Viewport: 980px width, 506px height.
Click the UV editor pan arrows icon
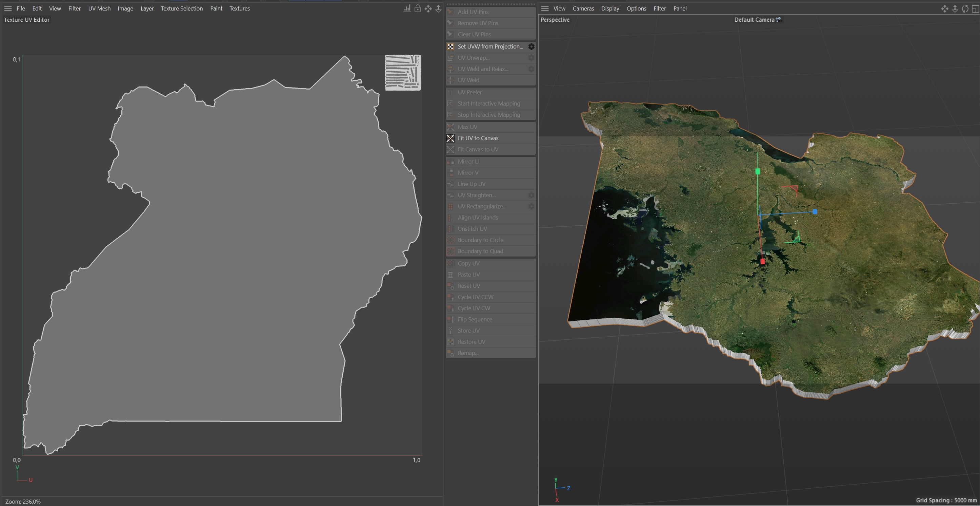428,8
